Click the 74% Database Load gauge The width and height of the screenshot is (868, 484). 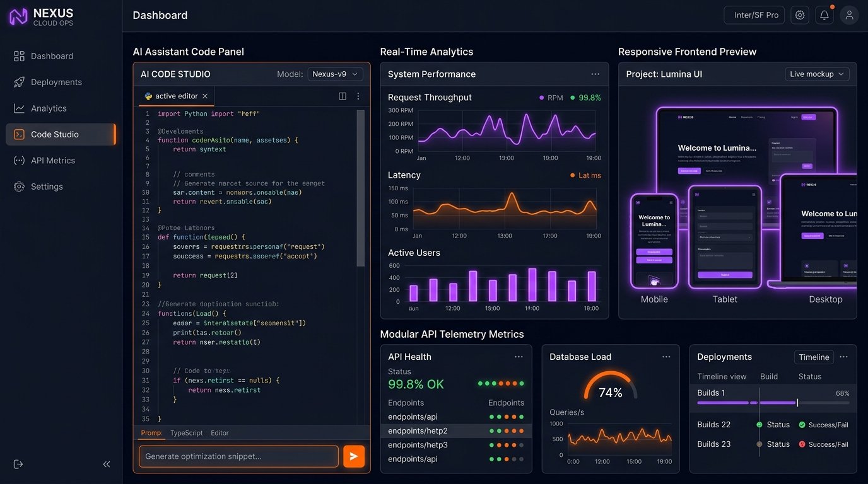click(x=610, y=385)
